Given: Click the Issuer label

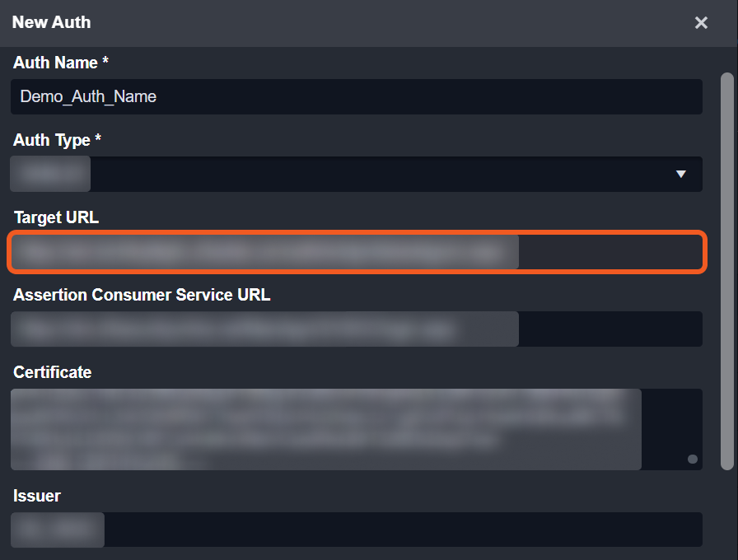Looking at the screenshot, I should 37,496.
